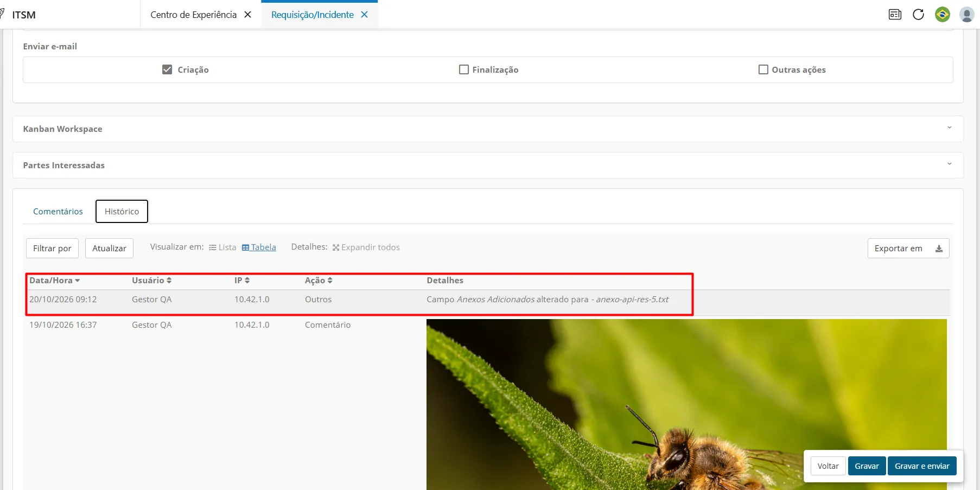Switch view to Tabela
Image resolution: width=980 pixels, height=490 pixels.
click(x=259, y=247)
